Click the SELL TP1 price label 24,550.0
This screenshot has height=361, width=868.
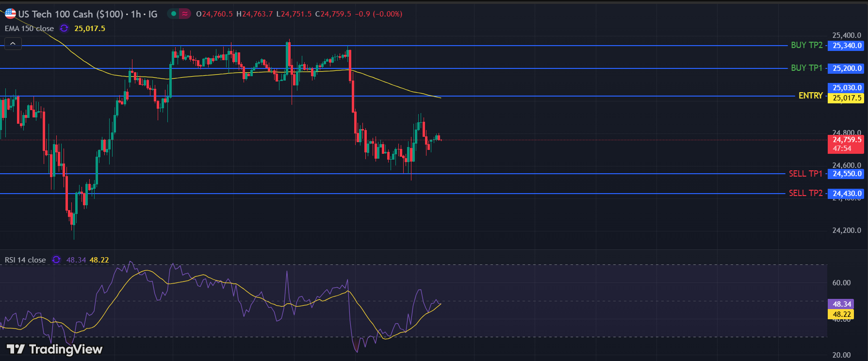(847, 174)
